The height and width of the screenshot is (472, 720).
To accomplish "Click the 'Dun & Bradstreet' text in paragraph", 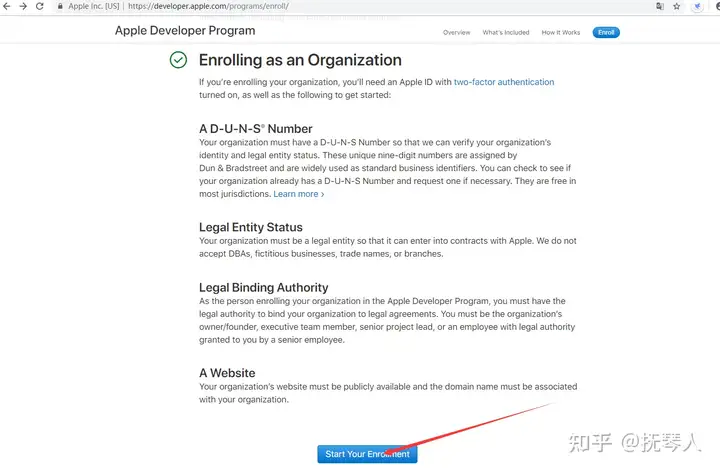I will coord(233,168).
